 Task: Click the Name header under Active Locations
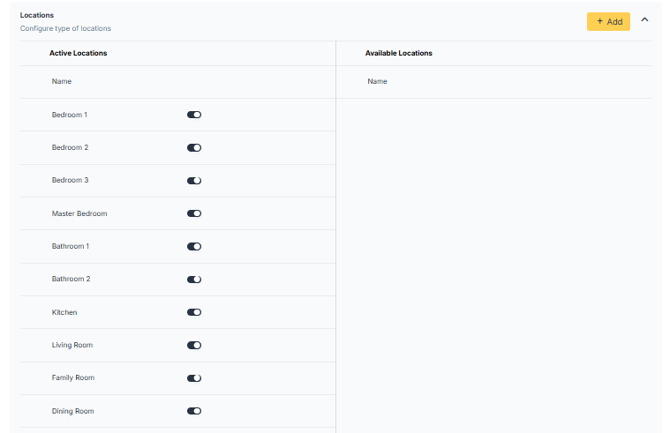point(62,81)
